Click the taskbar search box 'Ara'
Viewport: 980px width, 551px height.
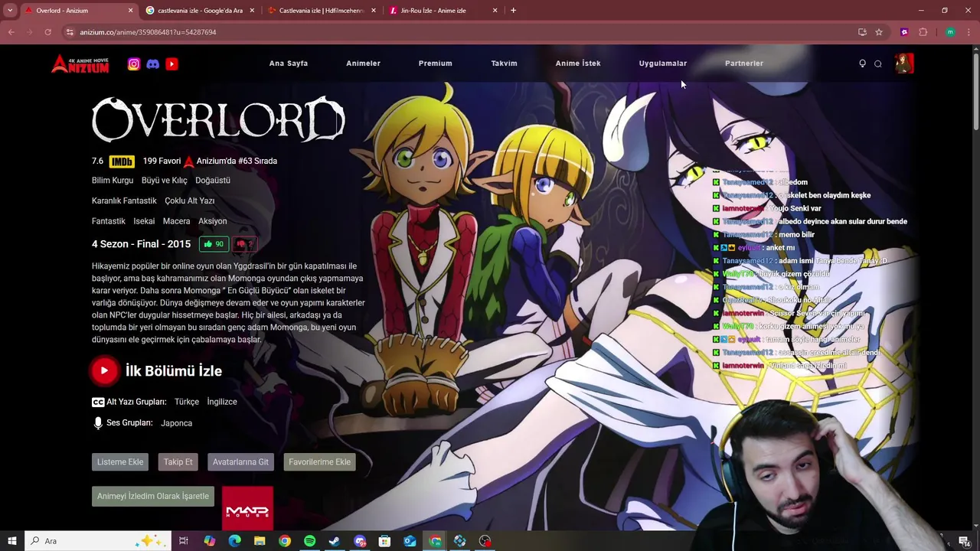click(98, 541)
